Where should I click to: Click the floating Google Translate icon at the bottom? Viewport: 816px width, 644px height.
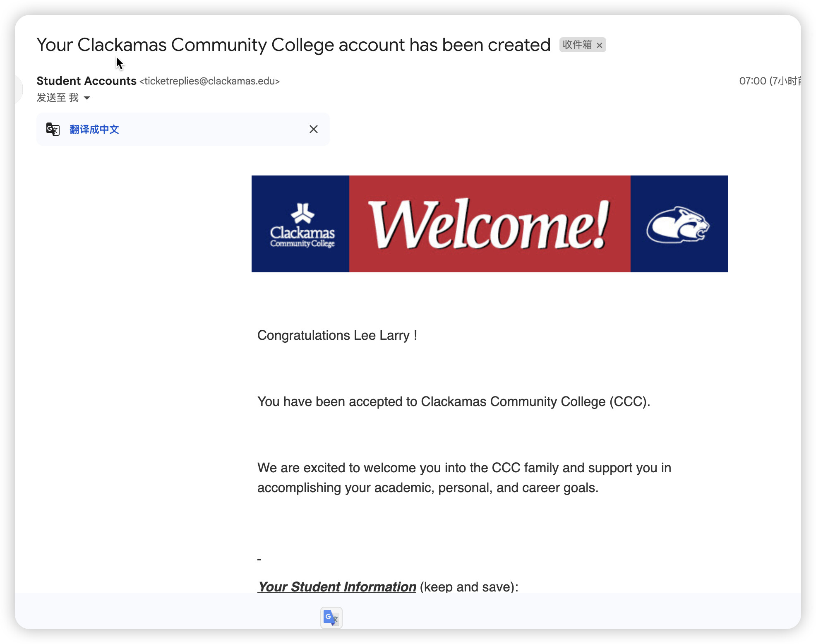pyautogui.click(x=331, y=618)
